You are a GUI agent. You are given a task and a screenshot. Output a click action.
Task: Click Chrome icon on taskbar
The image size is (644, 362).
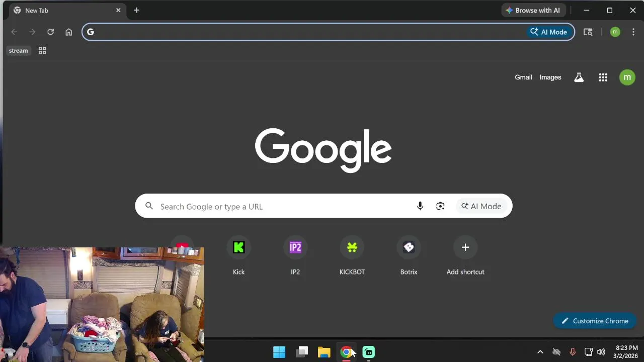346,352
